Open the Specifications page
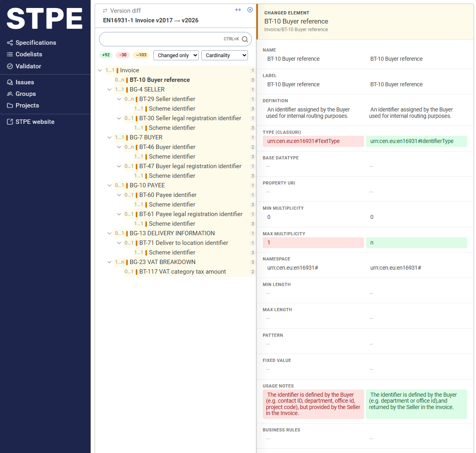This screenshot has width=476, height=453. point(36,43)
